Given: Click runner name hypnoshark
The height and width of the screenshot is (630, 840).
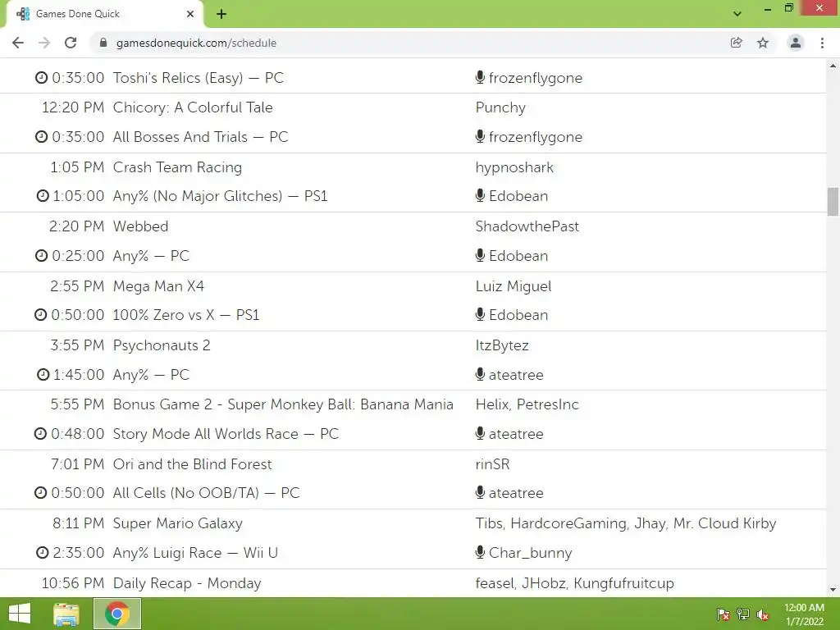Looking at the screenshot, I should coord(514,167).
